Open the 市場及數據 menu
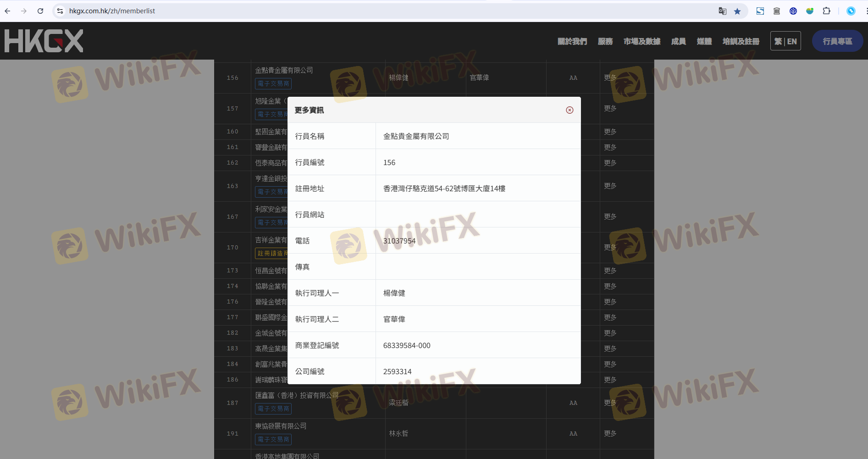868x459 pixels. [x=642, y=41]
